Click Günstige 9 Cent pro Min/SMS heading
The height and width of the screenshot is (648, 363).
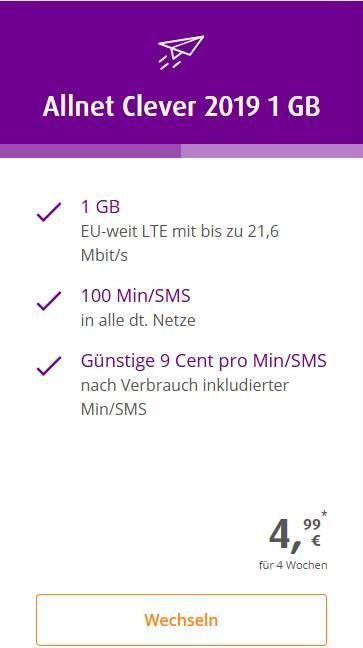pyautogui.click(x=204, y=361)
